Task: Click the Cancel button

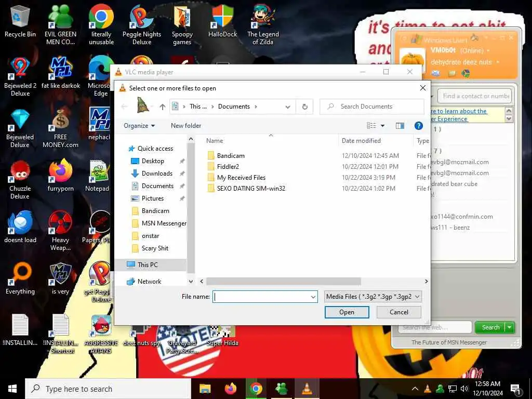Action: click(398, 312)
